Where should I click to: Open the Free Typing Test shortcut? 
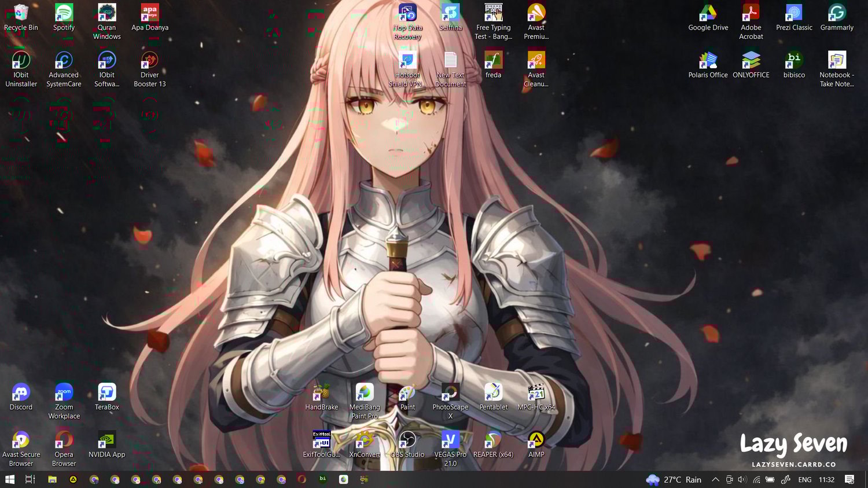(x=494, y=22)
